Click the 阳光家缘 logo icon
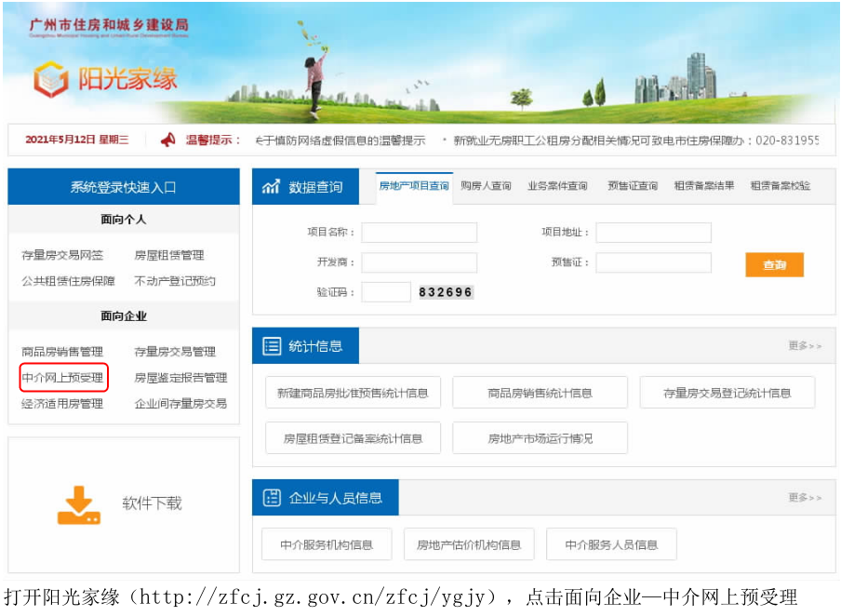 coord(51,79)
